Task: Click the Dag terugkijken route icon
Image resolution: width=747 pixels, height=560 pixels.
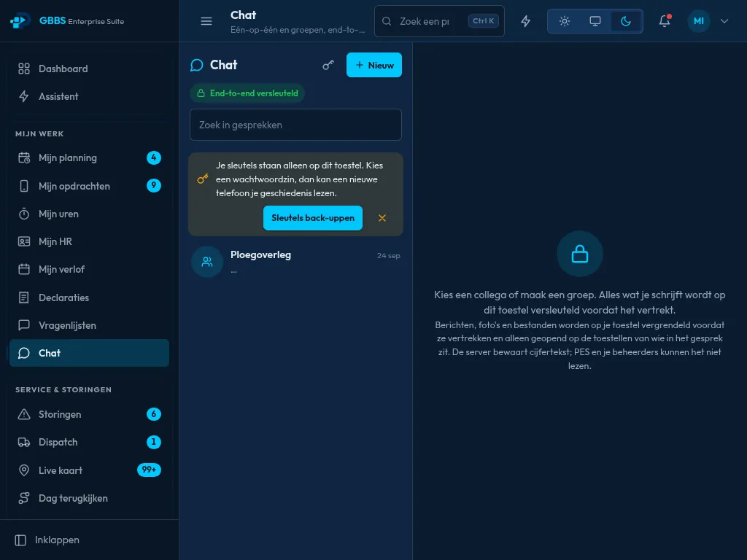Action: point(24,498)
